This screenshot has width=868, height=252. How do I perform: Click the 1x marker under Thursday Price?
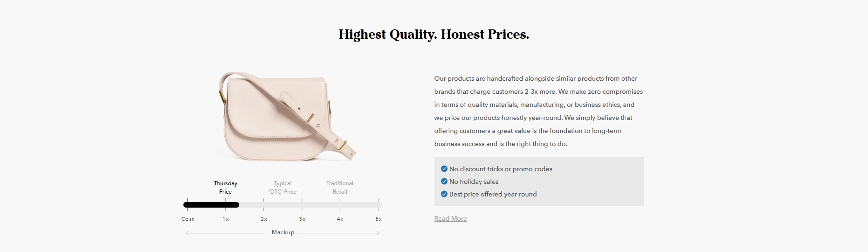tap(226, 219)
